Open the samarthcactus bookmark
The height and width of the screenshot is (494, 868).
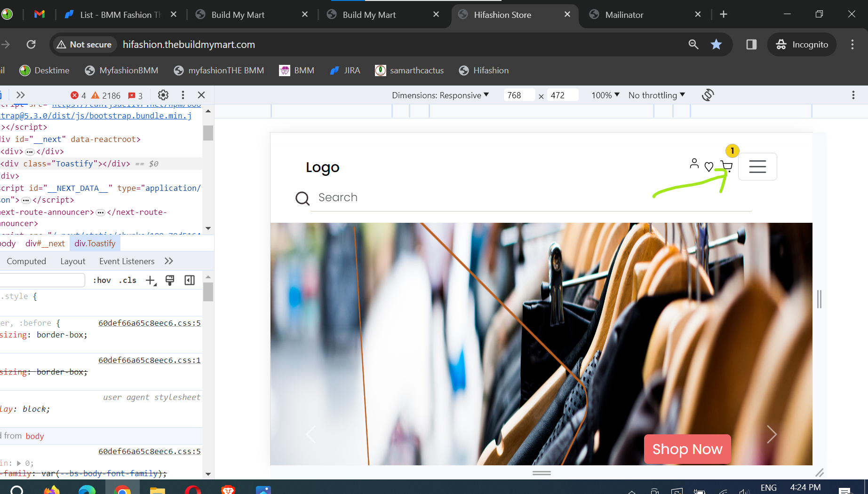(409, 71)
